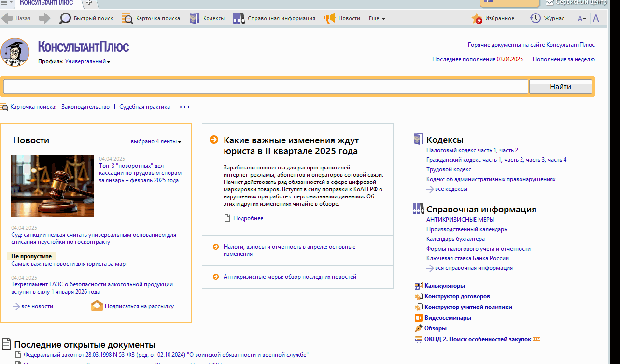
Task: Open все кодексы link
Action: [x=451, y=189]
